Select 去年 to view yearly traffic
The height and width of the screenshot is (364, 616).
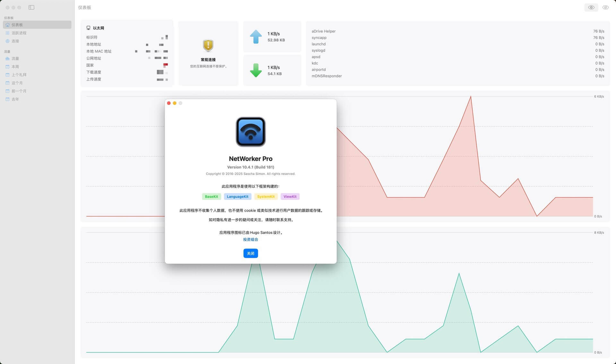click(x=15, y=99)
